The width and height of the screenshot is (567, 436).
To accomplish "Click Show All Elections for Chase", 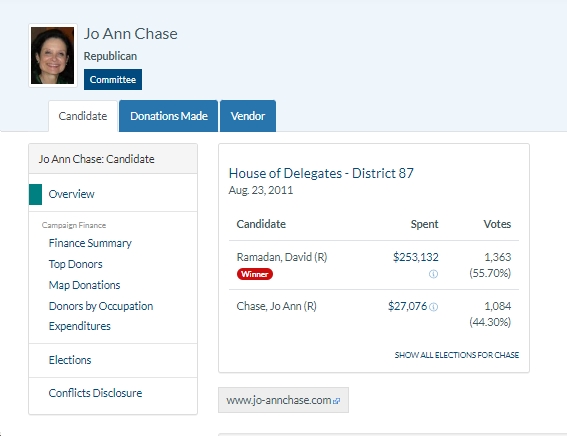I will pos(457,355).
